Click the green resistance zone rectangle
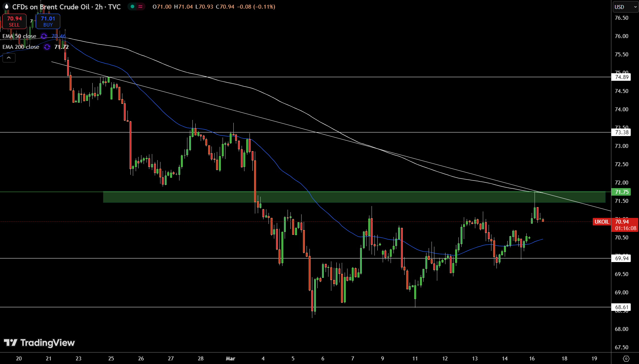This screenshot has width=639, height=364. click(x=354, y=197)
